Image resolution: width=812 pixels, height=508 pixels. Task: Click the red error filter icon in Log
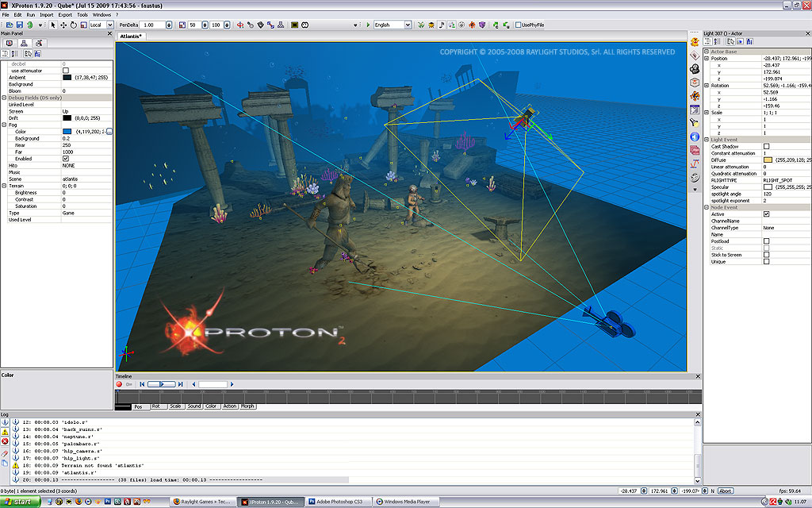point(5,441)
